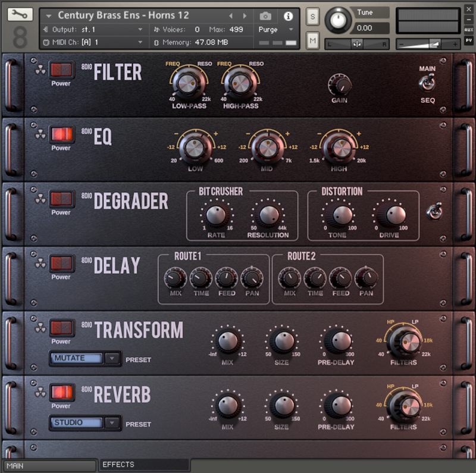The image size is (476, 473).
Task: Toggle REVERB Power switch
Action: point(62,392)
